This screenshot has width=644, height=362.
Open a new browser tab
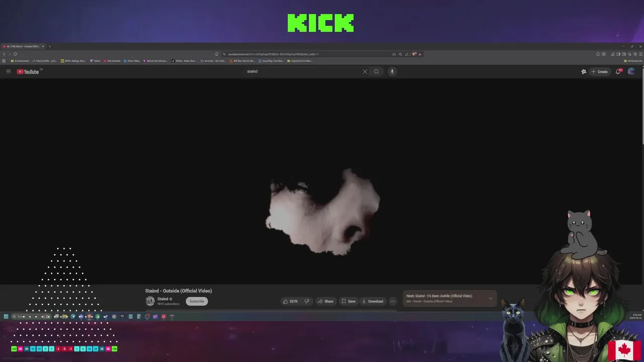49,46
